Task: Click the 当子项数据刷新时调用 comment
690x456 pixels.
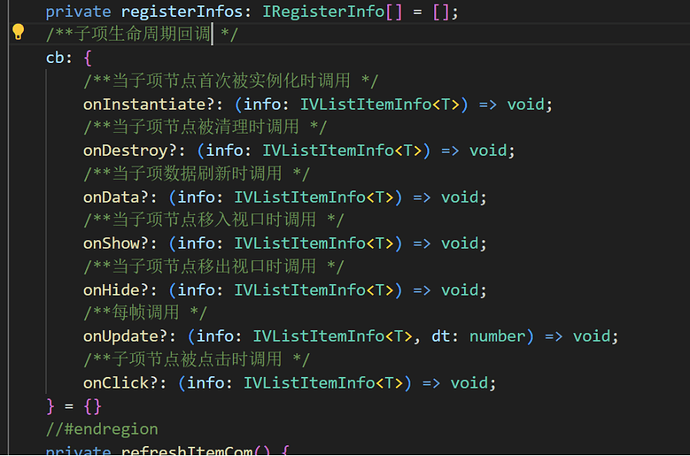Action: pos(197,173)
